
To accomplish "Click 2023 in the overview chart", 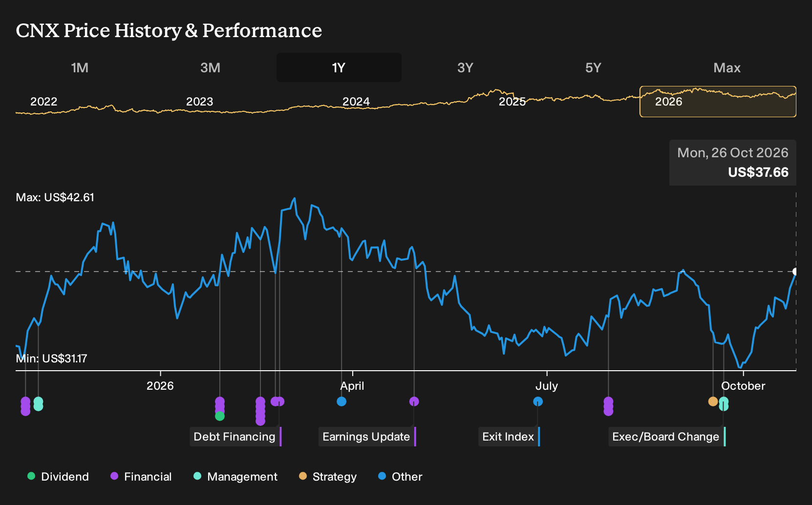I will (x=199, y=102).
